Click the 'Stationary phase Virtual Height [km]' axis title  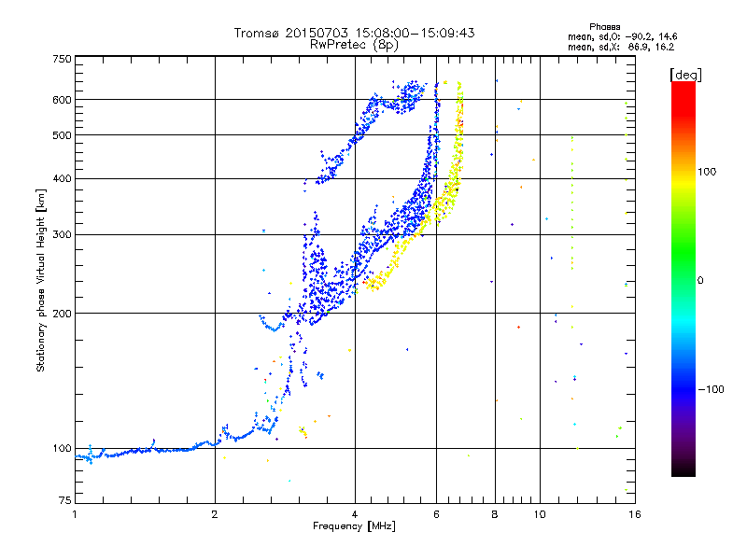point(41,281)
